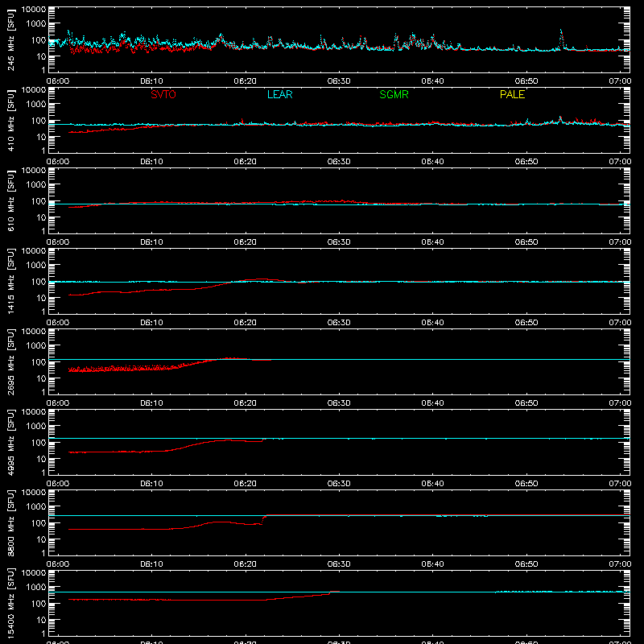Viewport: 644px width, 644px height.
Task: Click the cyan LEAR station label
Action: tap(279, 94)
